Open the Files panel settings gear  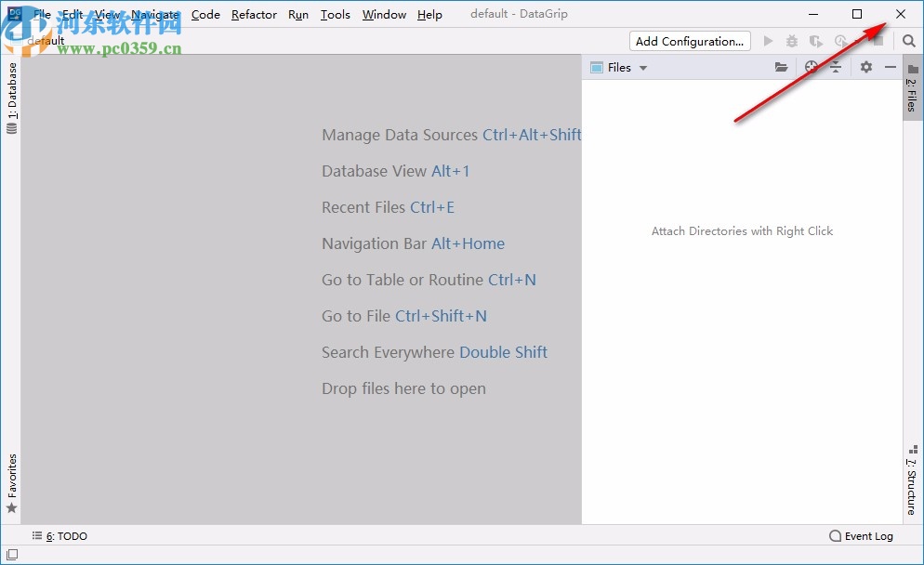(x=865, y=67)
